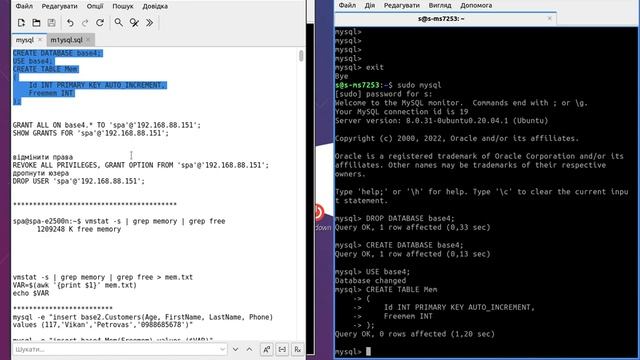Click '1209248 K free memory' line
The width and height of the screenshot is (640, 360).
click(x=79, y=229)
